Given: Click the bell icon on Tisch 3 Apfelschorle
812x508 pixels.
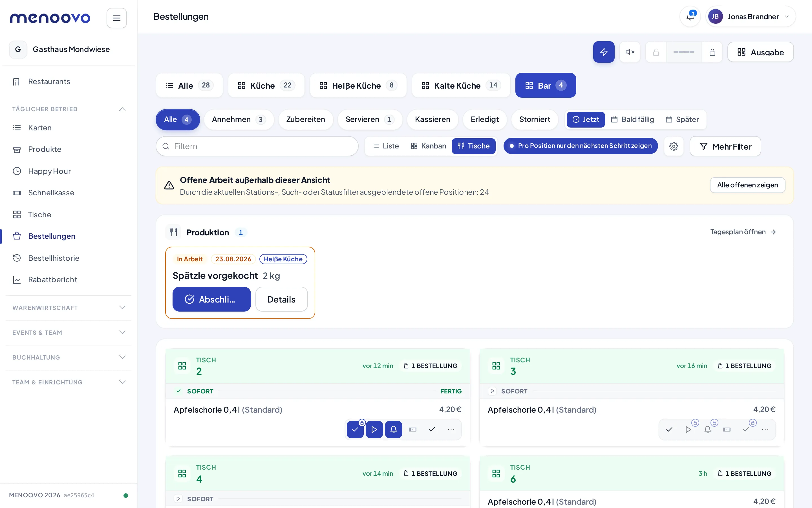Looking at the screenshot, I should pyautogui.click(x=708, y=429).
